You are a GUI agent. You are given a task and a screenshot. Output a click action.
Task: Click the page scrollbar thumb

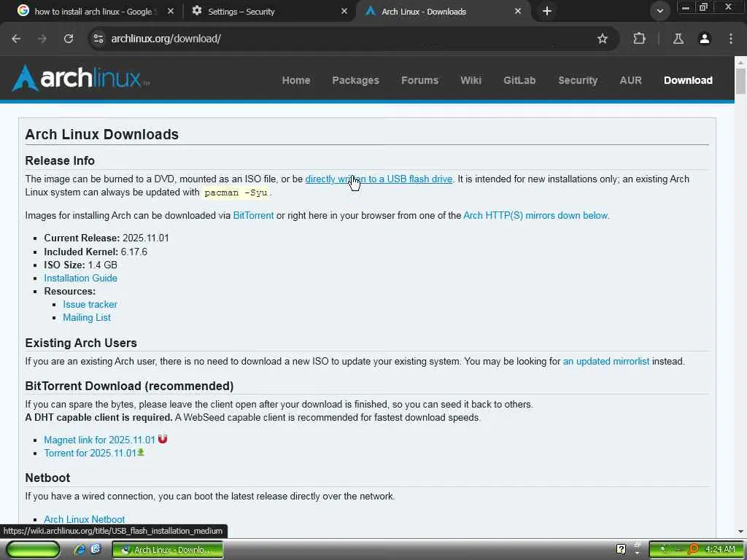[x=740, y=81]
